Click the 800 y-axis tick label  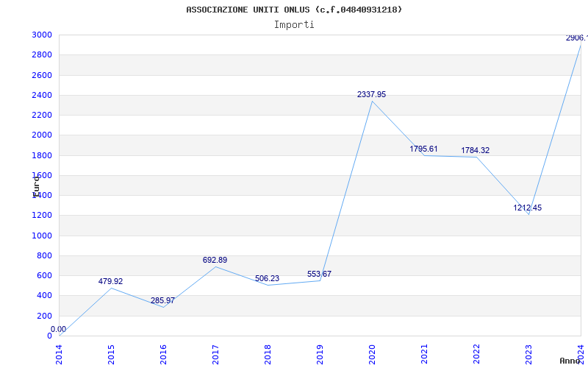point(44,255)
